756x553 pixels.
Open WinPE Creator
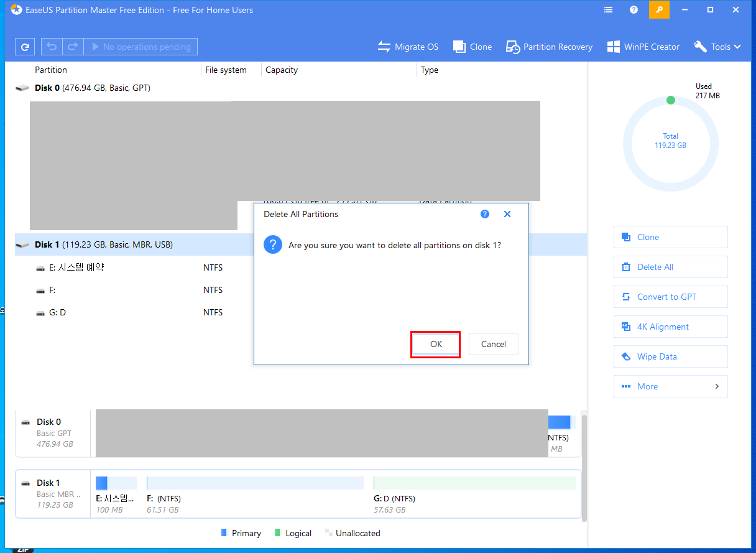[643, 47]
